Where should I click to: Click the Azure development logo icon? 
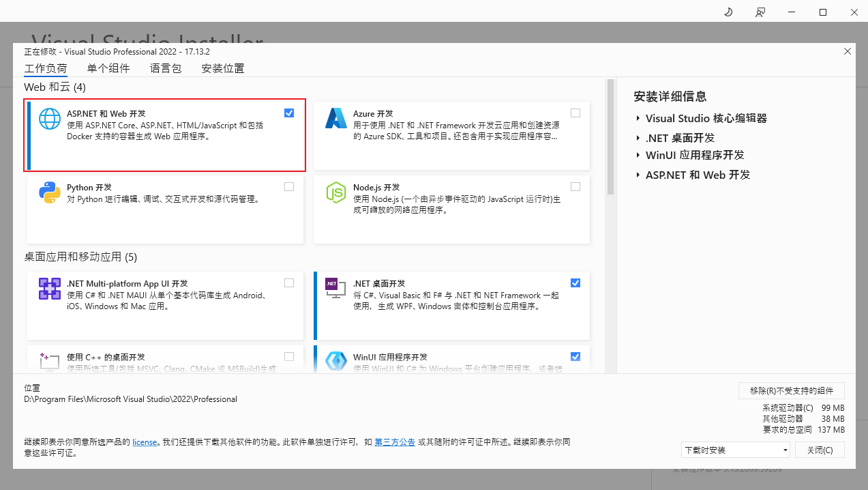click(336, 119)
